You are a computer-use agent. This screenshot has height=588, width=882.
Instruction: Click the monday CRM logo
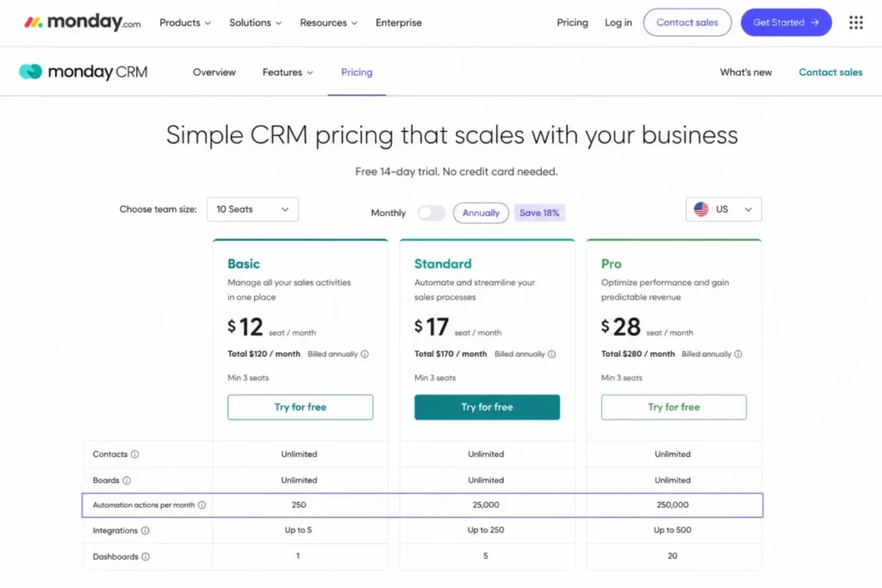pos(84,72)
